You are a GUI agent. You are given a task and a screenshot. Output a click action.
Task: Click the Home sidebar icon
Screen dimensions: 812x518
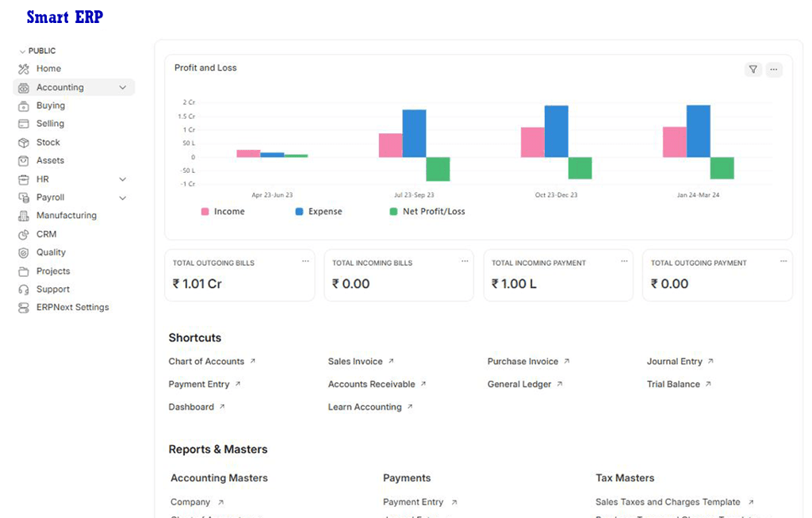click(x=23, y=69)
